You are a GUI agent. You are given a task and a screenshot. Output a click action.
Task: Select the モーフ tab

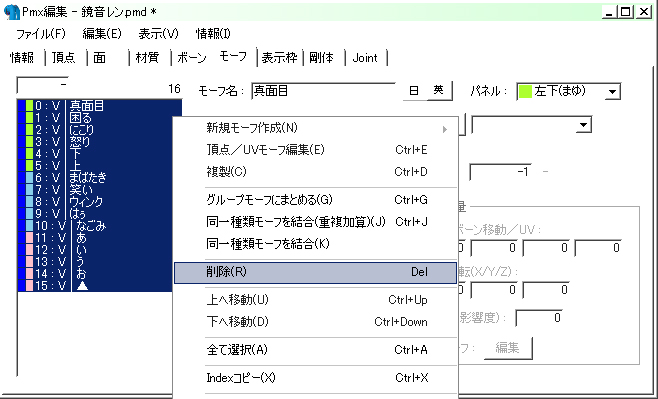click(x=233, y=56)
